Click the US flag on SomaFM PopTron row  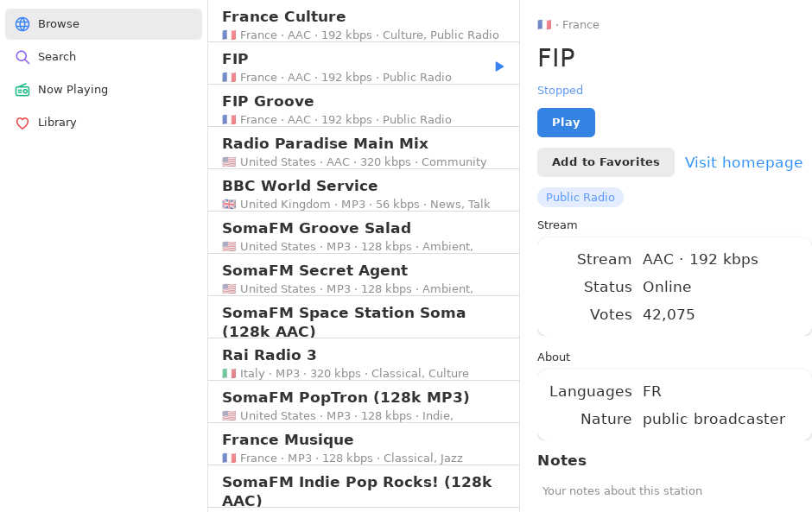pos(229,415)
